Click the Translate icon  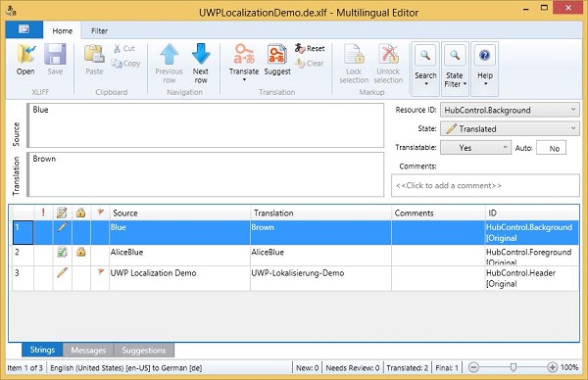(244, 54)
